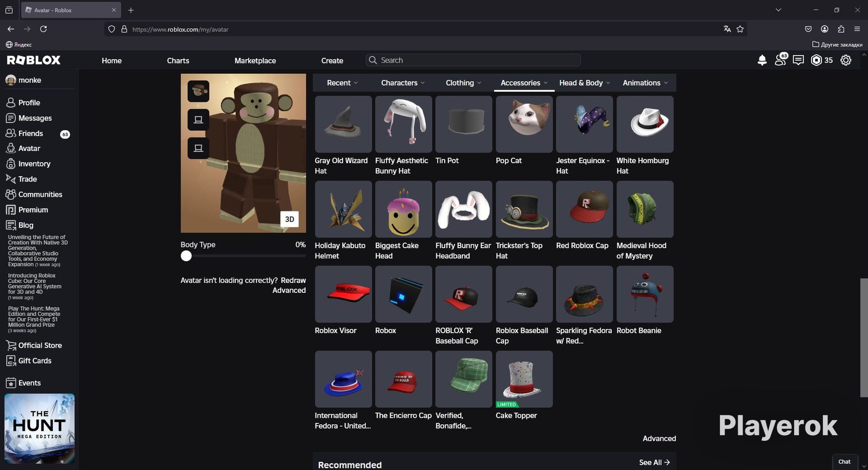The width and height of the screenshot is (868, 470).
Task: Click the Roblox search field
Action: [x=473, y=60]
